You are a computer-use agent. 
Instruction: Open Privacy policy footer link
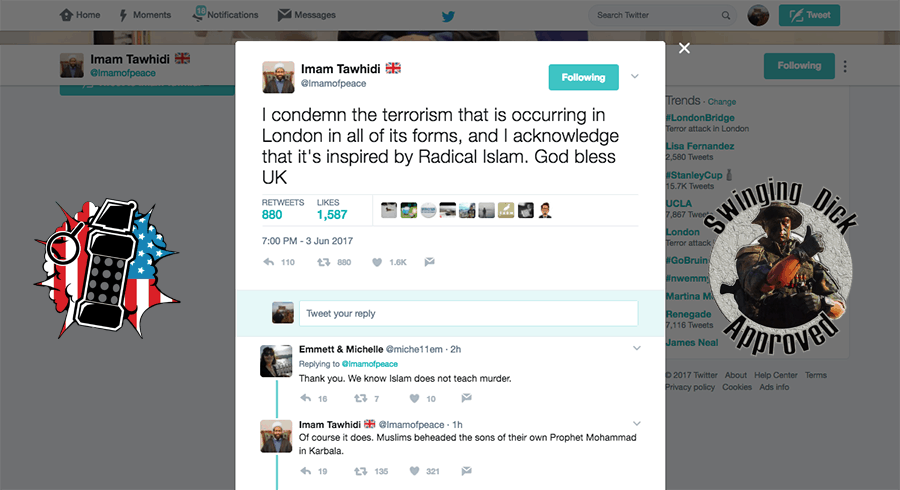690,387
